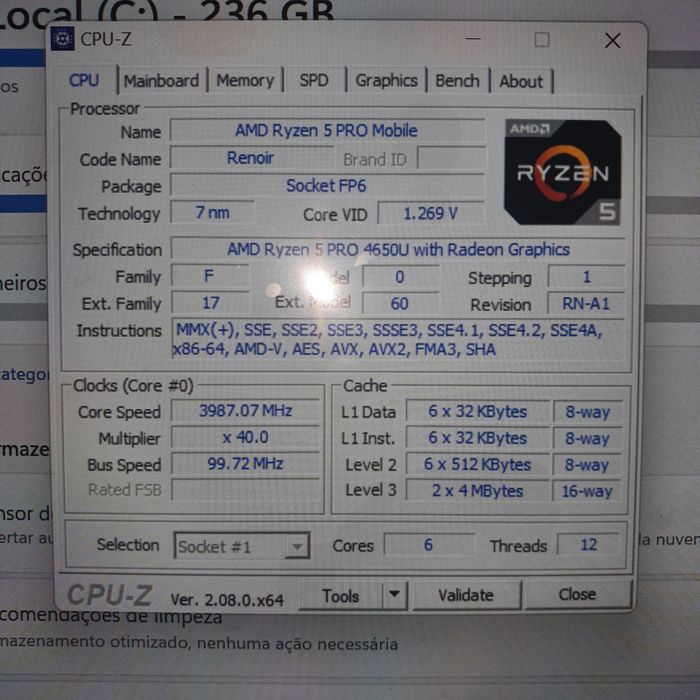Open the Socket #1 selection dropdown

click(x=242, y=546)
